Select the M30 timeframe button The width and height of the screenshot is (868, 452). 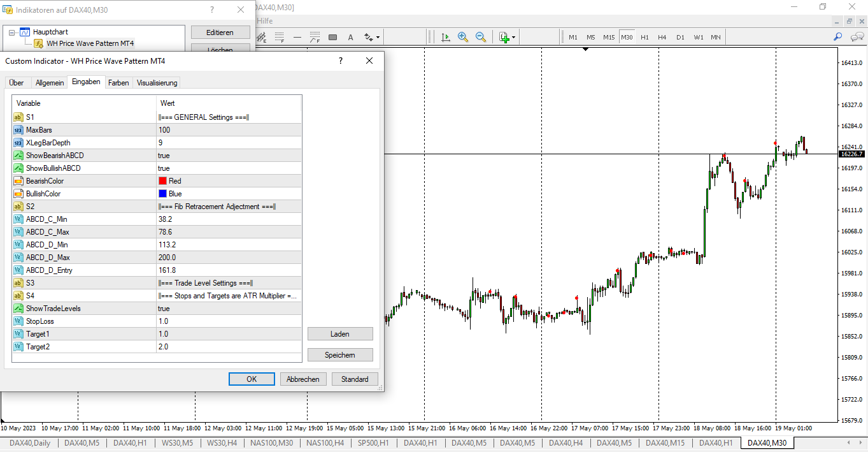627,37
